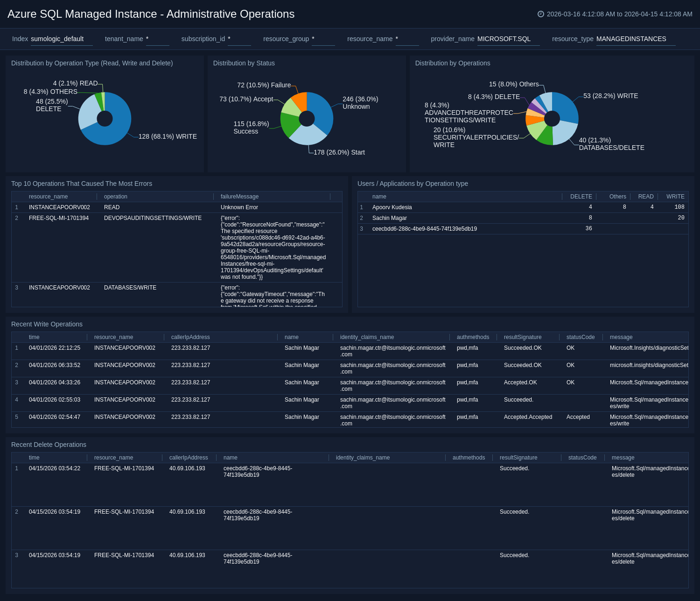Sort users table by WRITE column

pos(675,197)
